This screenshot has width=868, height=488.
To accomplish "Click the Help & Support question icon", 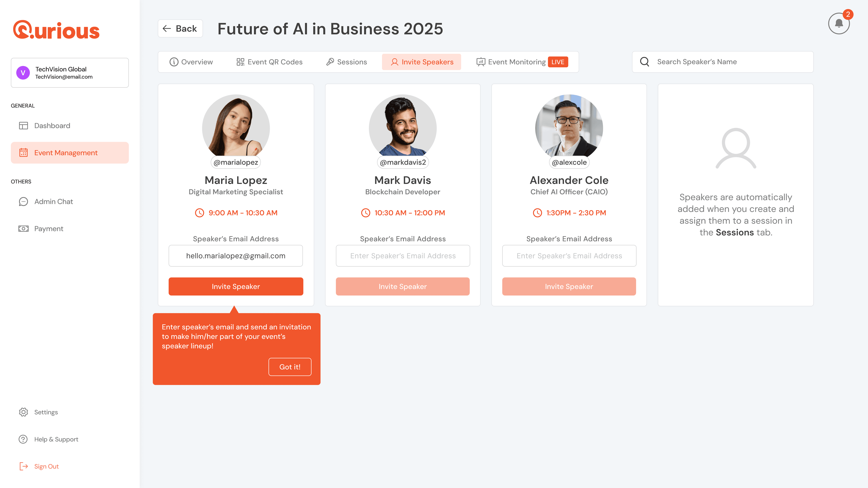I will coord(23,439).
